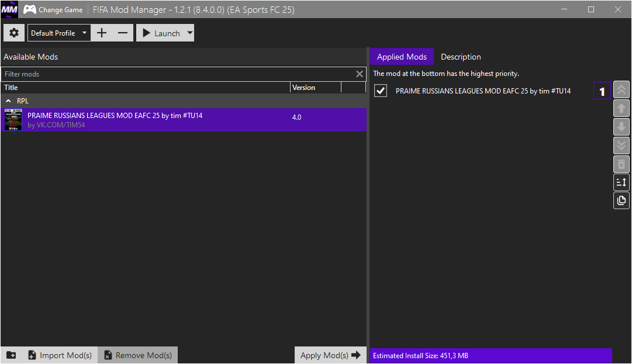Remove applied mod with trash icon
Screen dimensions: 632x364
(621, 164)
